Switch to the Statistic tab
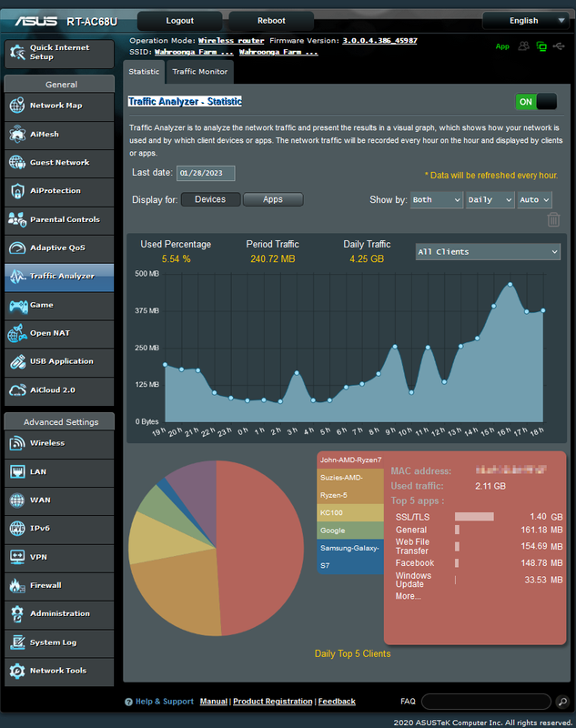 [144, 72]
